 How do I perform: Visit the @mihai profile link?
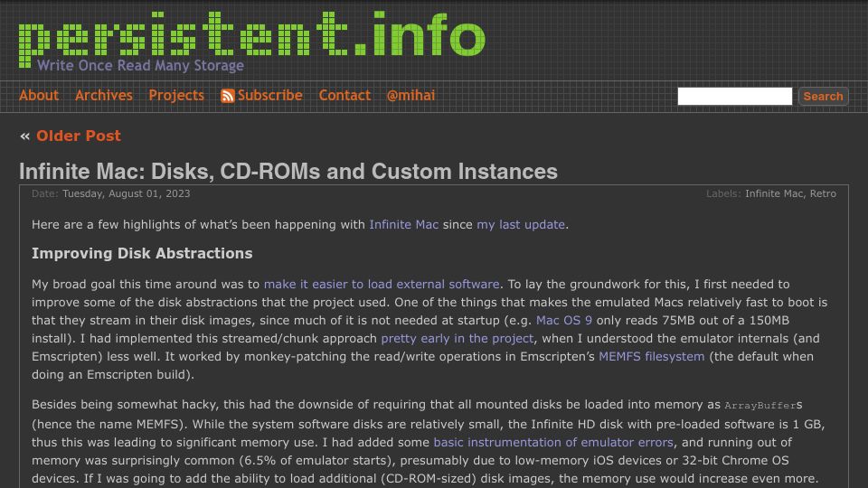410,96
